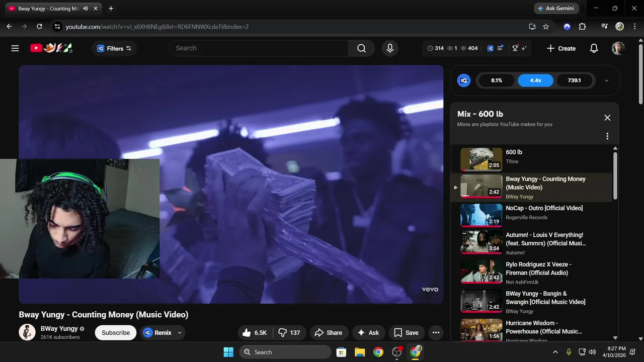Click the address bar URL
Viewport: 644px width, 362px height.
click(x=157, y=27)
